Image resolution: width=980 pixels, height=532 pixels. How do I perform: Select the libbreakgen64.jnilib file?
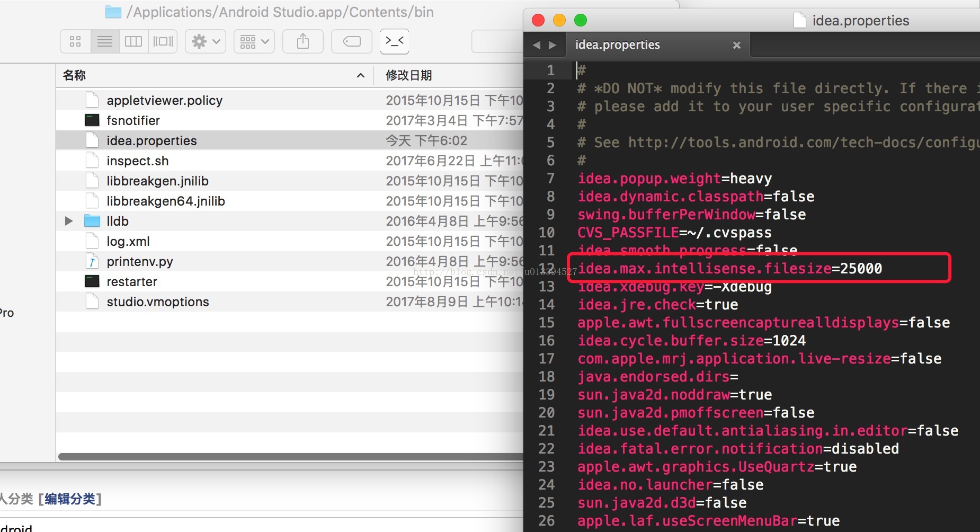[x=290, y=201]
